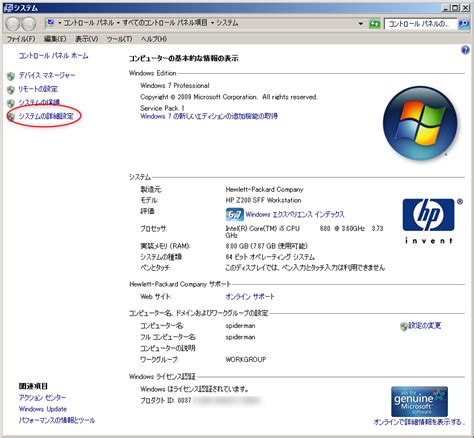Viewport: 474px width, 438px height.
Task: Click the Intel Core i5 processor text
Action: click(x=304, y=231)
